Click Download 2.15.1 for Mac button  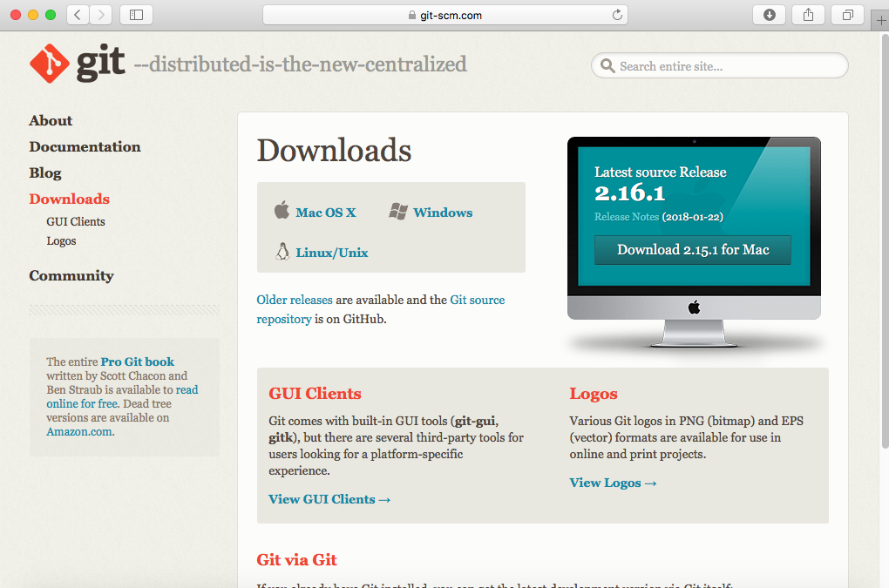point(693,250)
